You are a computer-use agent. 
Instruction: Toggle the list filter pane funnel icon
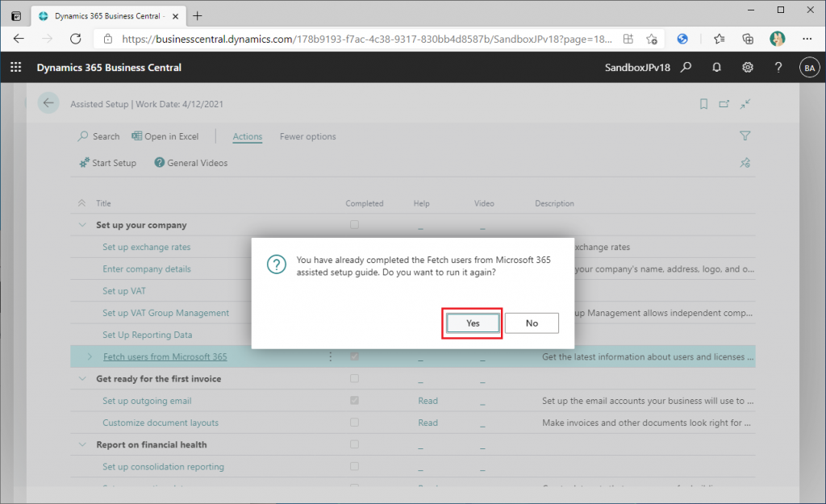pyautogui.click(x=745, y=135)
